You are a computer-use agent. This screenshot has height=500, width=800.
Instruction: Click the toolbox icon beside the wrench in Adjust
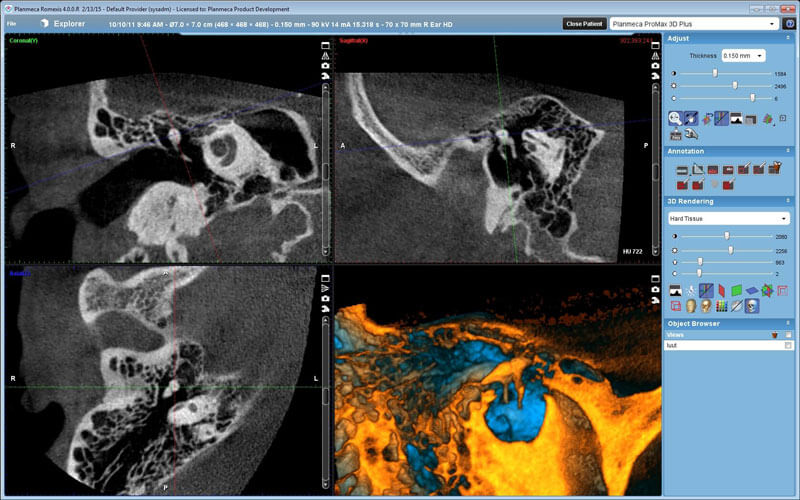(x=676, y=135)
